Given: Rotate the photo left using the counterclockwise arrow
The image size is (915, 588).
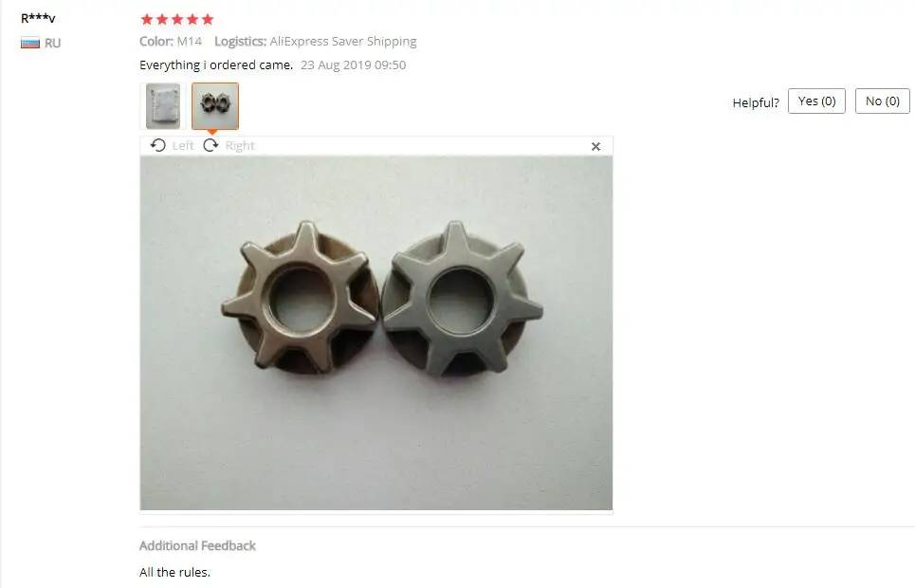Looking at the screenshot, I should click(x=157, y=145).
